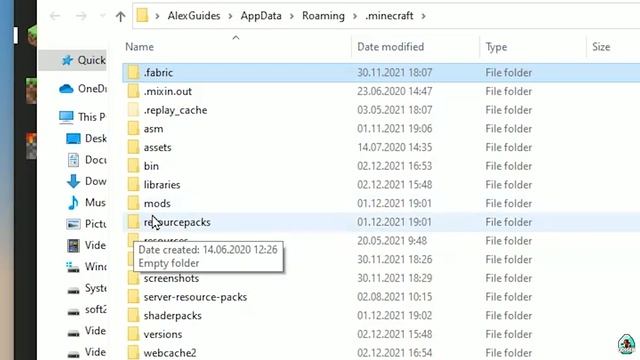Click the bin folder icon
The width and height of the screenshot is (640, 360).
tap(133, 166)
